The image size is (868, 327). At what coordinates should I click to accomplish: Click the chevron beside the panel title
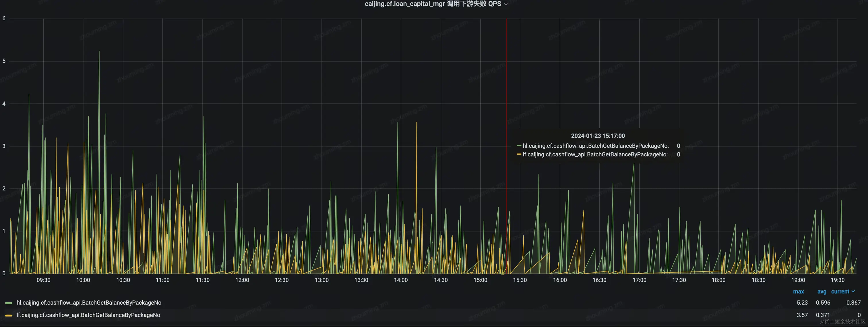click(506, 4)
